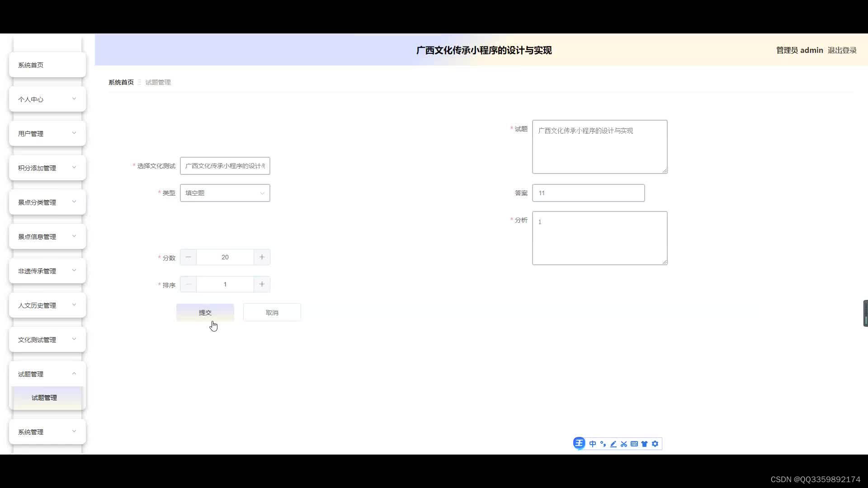Click the 取消 cancel button
The width and height of the screenshot is (868, 488).
pyautogui.click(x=272, y=312)
